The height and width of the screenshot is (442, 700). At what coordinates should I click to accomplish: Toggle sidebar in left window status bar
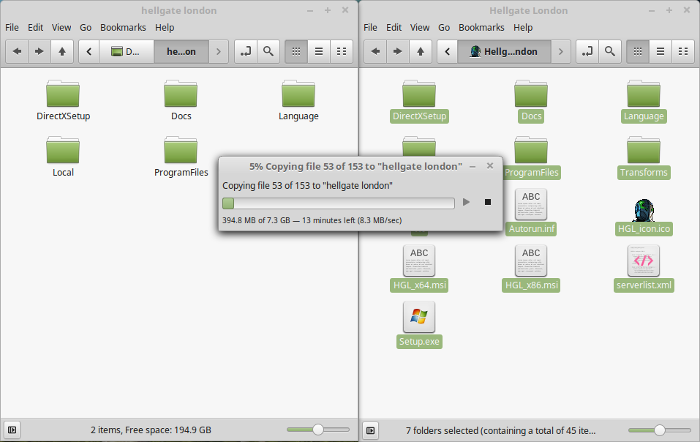coord(12,429)
